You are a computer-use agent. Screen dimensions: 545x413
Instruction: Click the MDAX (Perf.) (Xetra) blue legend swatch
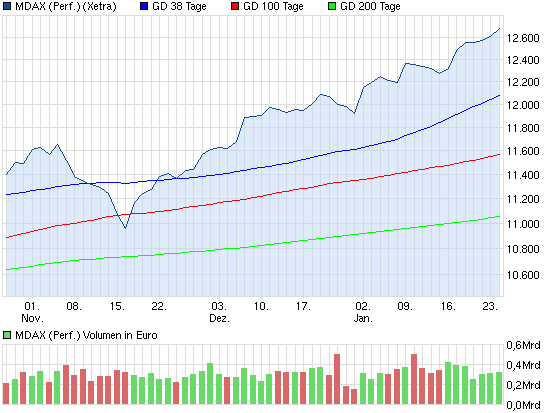click(x=7, y=6)
